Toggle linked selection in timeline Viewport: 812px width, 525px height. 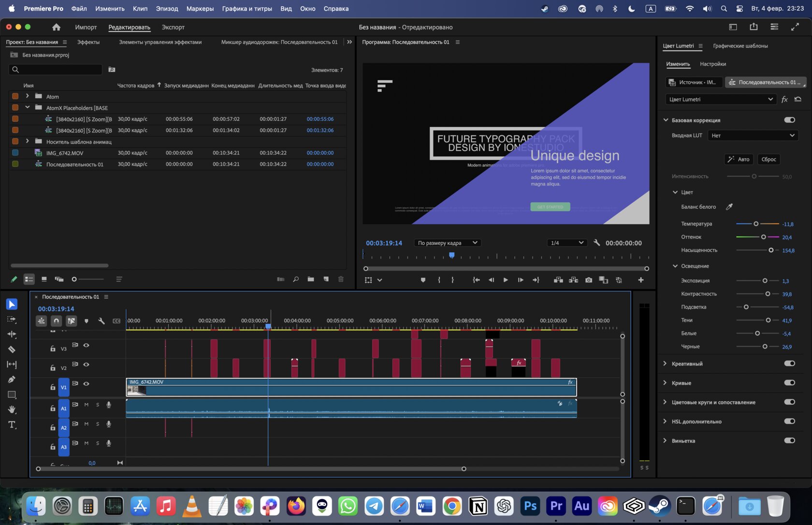(x=72, y=321)
